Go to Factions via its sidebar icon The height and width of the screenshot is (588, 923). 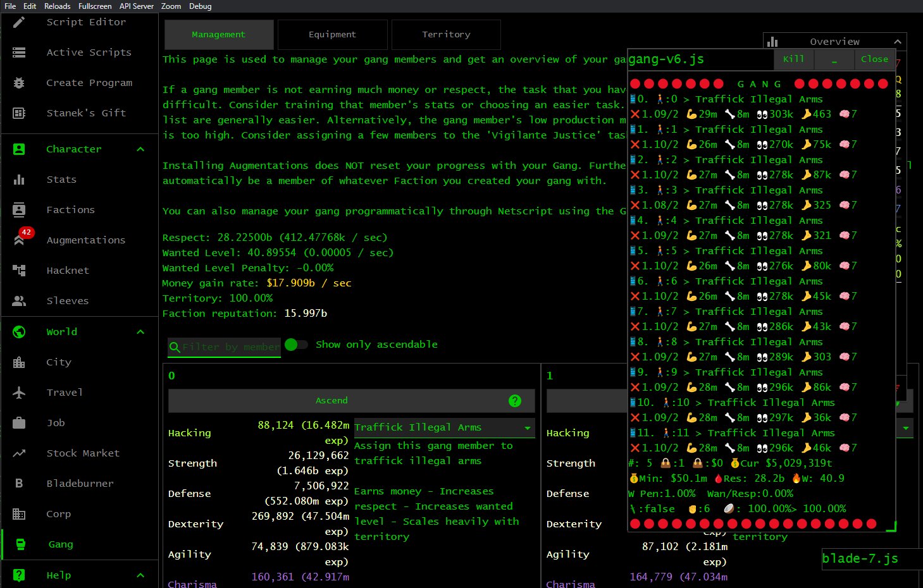(x=19, y=210)
